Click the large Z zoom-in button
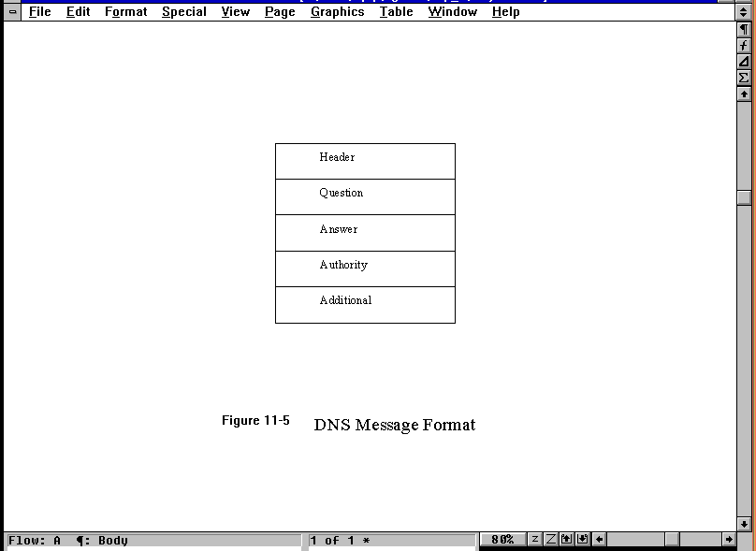 click(x=551, y=540)
